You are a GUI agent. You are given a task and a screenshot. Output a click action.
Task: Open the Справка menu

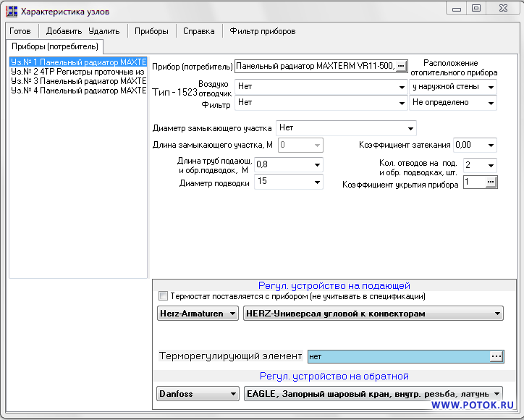point(198,31)
